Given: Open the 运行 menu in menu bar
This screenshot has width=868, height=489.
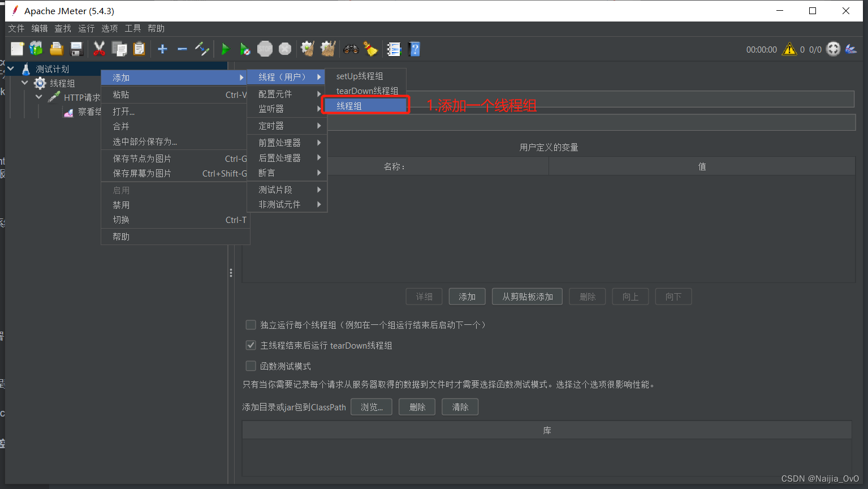Looking at the screenshot, I should click(x=87, y=28).
